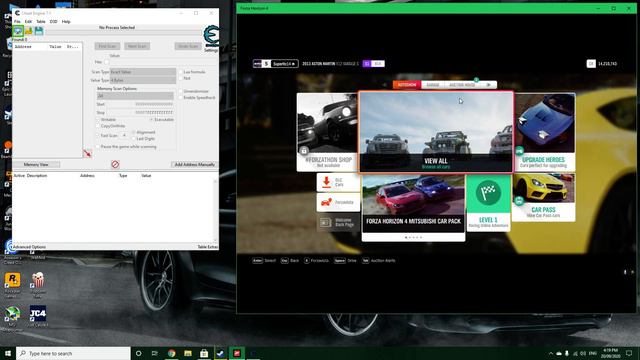Toggle the Executable checkbox

151,120
